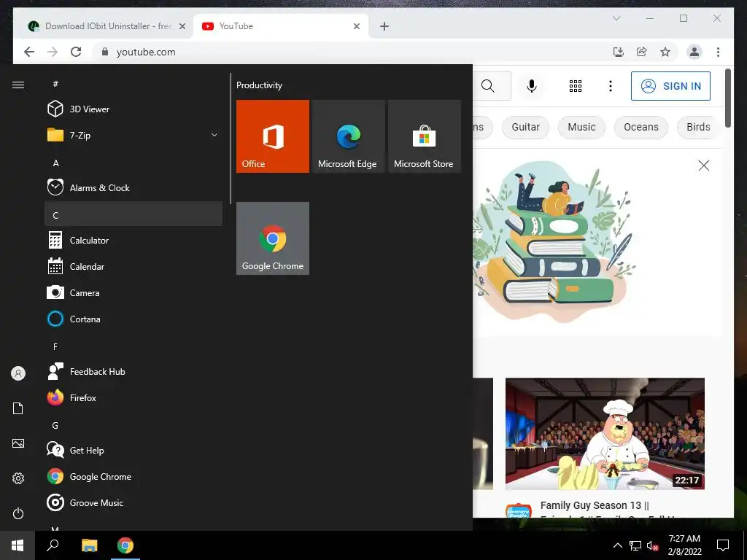Open the network tray icon
747x560 pixels.
[x=635, y=545]
